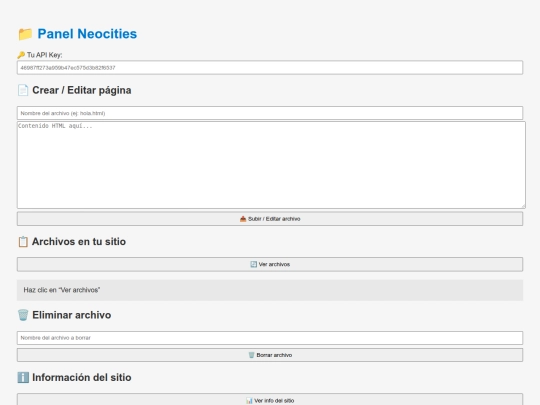Image resolution: width=540 pixels, height=405 pixels.
Task: Click the info icon beside Información del sitio
Action: [23, 377]
